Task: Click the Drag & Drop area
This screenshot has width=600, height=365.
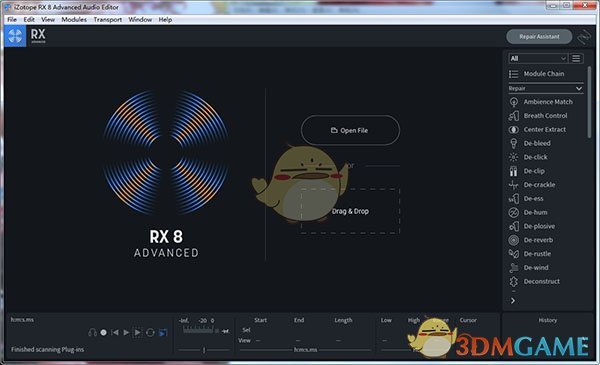Action: (350, 211)
